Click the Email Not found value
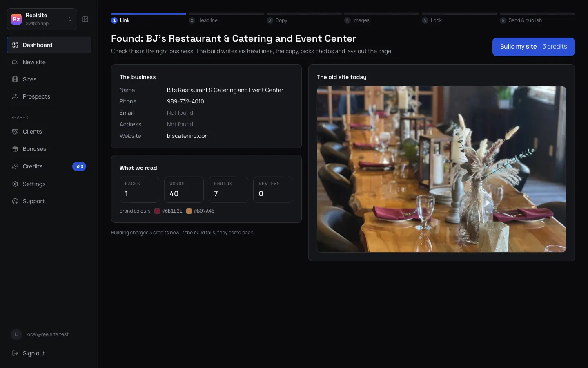Screen dimensions: 588x368 (180, 113)
